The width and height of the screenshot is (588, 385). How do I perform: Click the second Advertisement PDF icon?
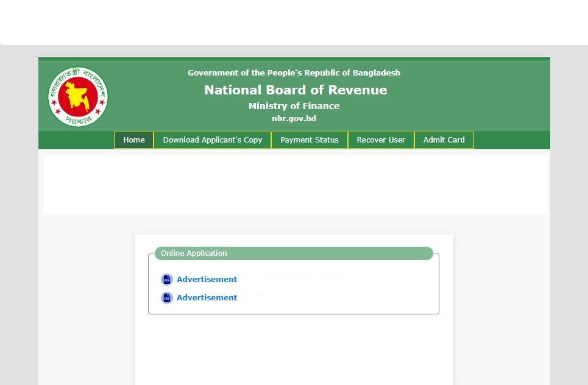(x=167, y=298)
